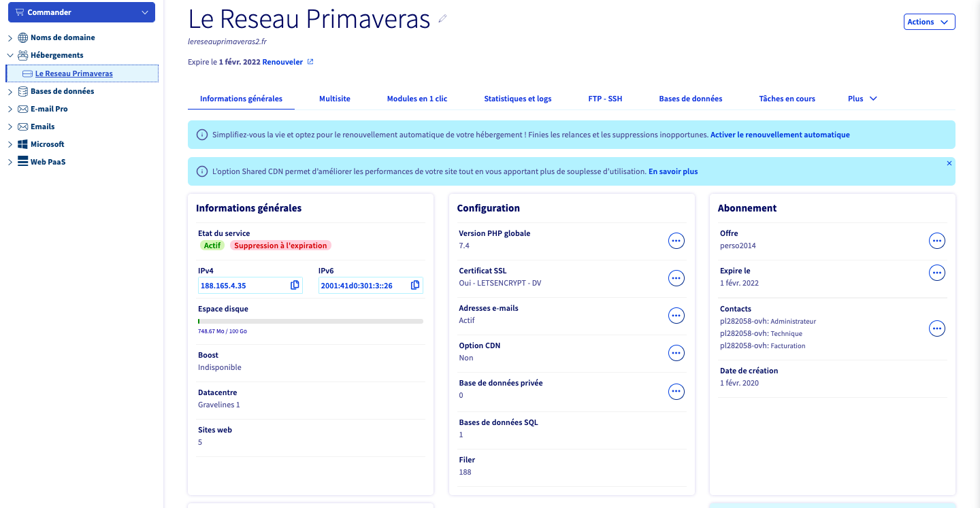Copy the IPv4 address with copy icon
980x508 pixels.
(x=295, y=285)
